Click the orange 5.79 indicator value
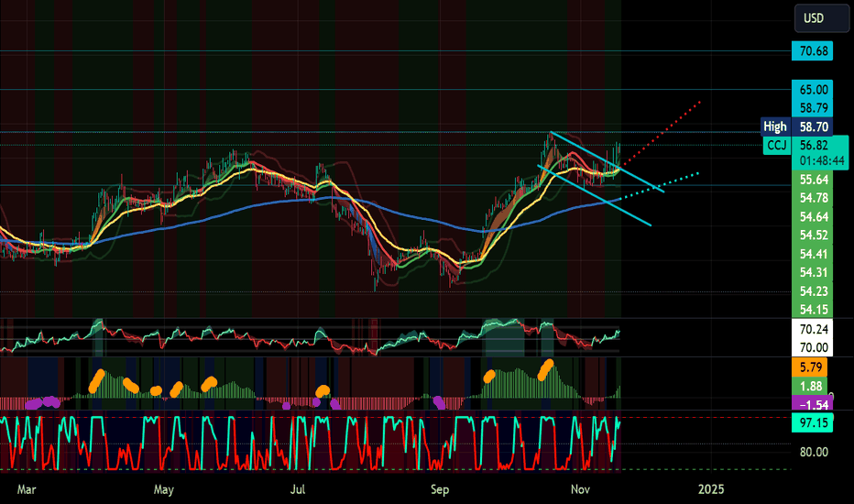854x504 pixels. (810, 367)
